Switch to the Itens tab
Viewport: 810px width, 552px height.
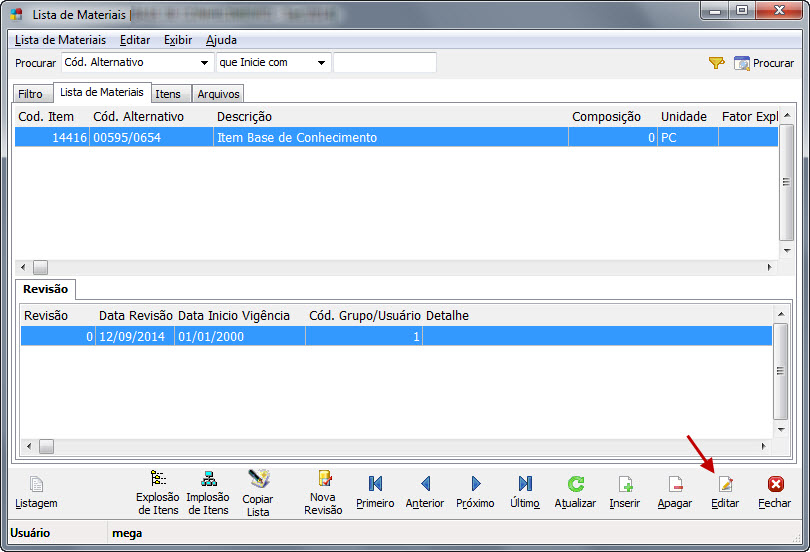point(168,94)
